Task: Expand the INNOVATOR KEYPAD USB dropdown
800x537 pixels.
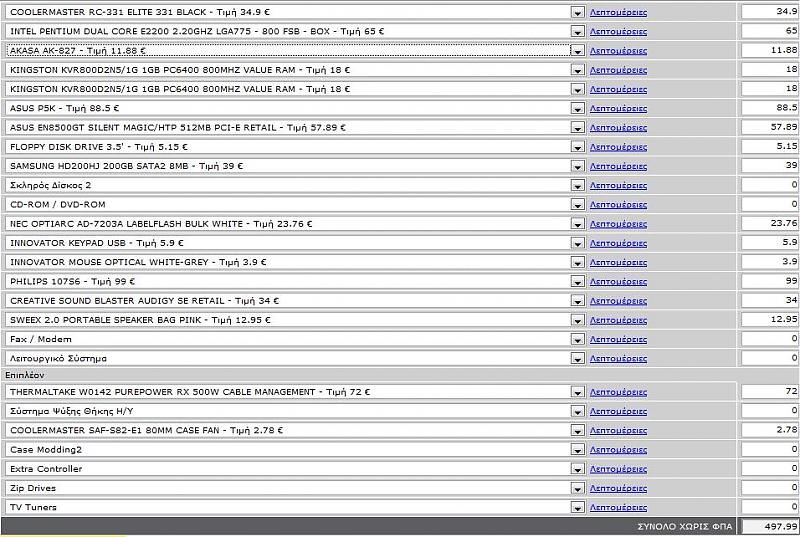Action: [x=577, y=243]
